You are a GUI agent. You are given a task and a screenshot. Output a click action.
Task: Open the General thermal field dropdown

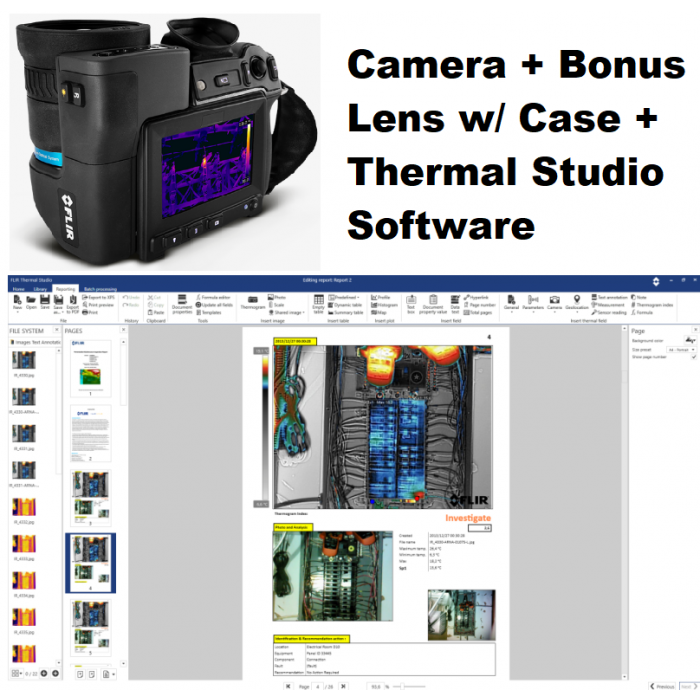click(x=512, y=304)
